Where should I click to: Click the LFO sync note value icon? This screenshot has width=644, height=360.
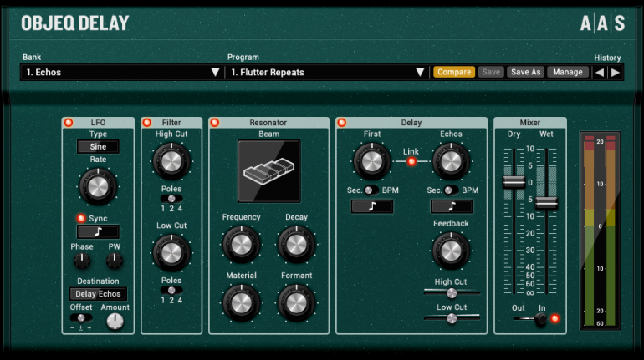tap(98, 232)
